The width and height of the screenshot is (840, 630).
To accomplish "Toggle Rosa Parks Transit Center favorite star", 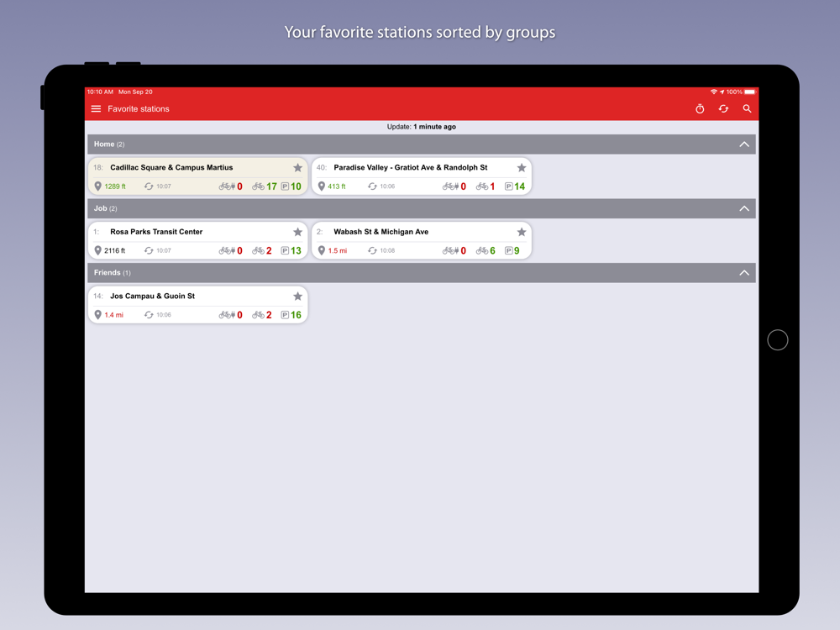I will pyautogui.click(x=298, y=232).
